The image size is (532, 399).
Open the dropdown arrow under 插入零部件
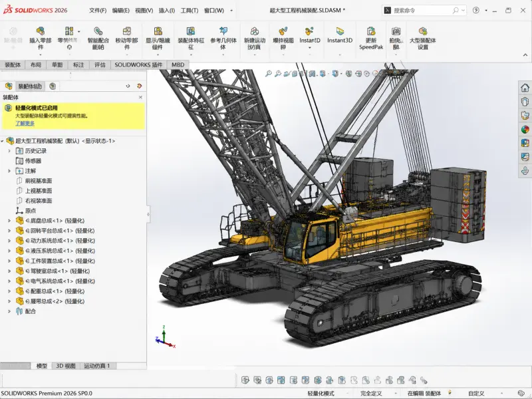coord(41,55)
